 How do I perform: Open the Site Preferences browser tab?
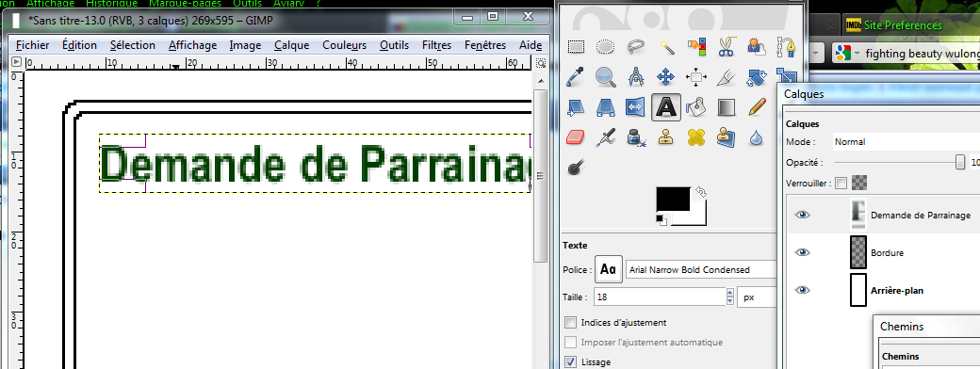tap(903, 25)
